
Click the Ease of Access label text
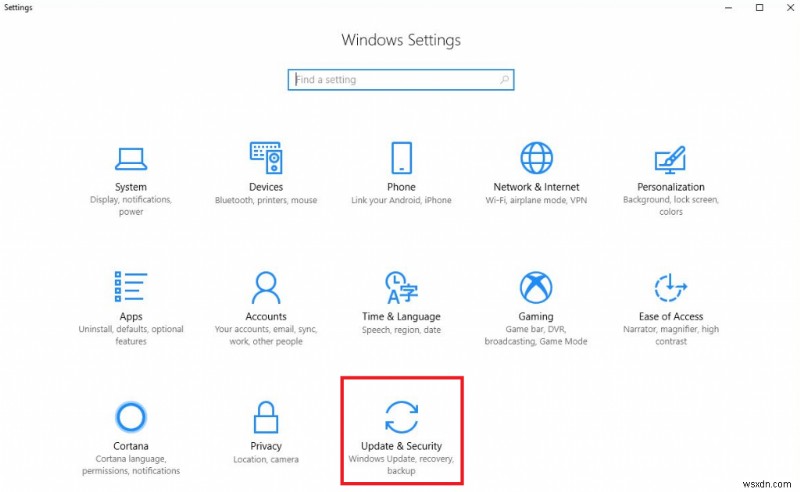[671, 316]
